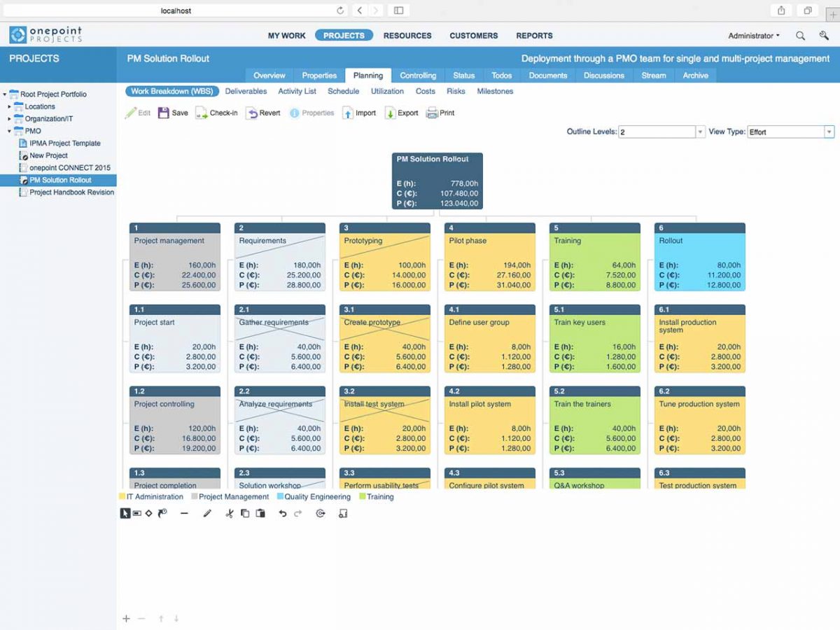Switch to the Controlling tab
The height and width of the screenshot is (630, 840).
418,76
